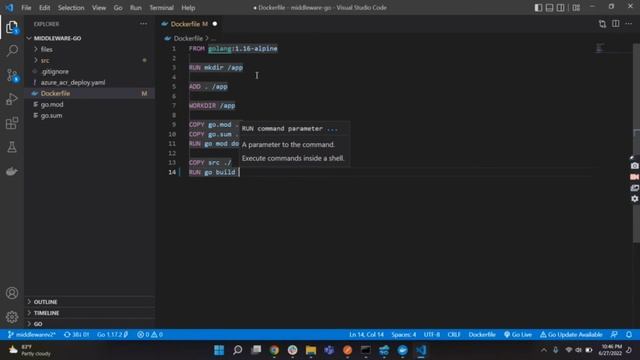640x360 pixels.
Task: Click Ln 14, Col 14 in status bar
Action: click(x=366, y=334)
